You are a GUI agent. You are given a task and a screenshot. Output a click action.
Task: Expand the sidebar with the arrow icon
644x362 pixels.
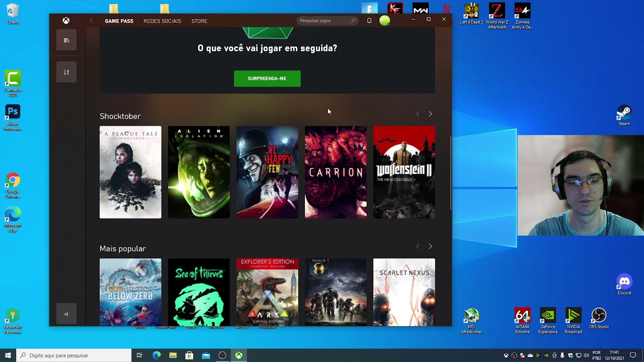click(x=66, y=314)
